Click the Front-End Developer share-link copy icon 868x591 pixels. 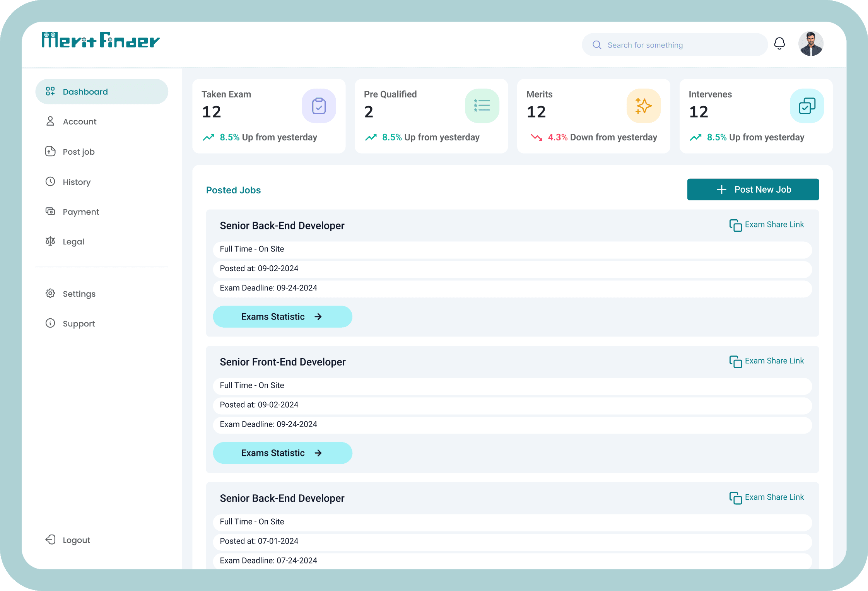click(x=735, y=362)
